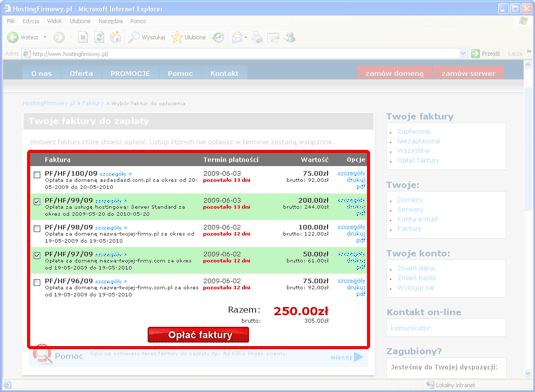Expand the address bar dropdown arrow
Viewport: 535px width, 392px height.
pyautogui.click(x=463, y=54)
